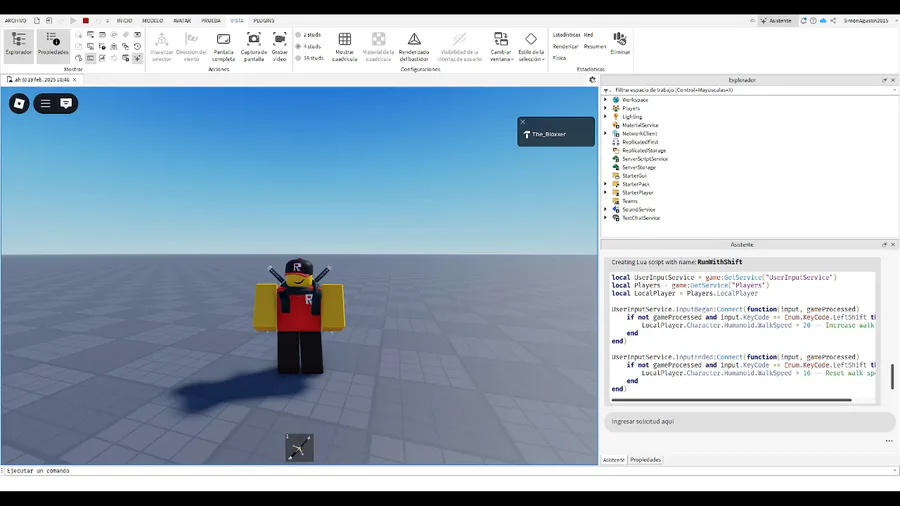Switch to the INICIO ribbon tab

point(125,21)
